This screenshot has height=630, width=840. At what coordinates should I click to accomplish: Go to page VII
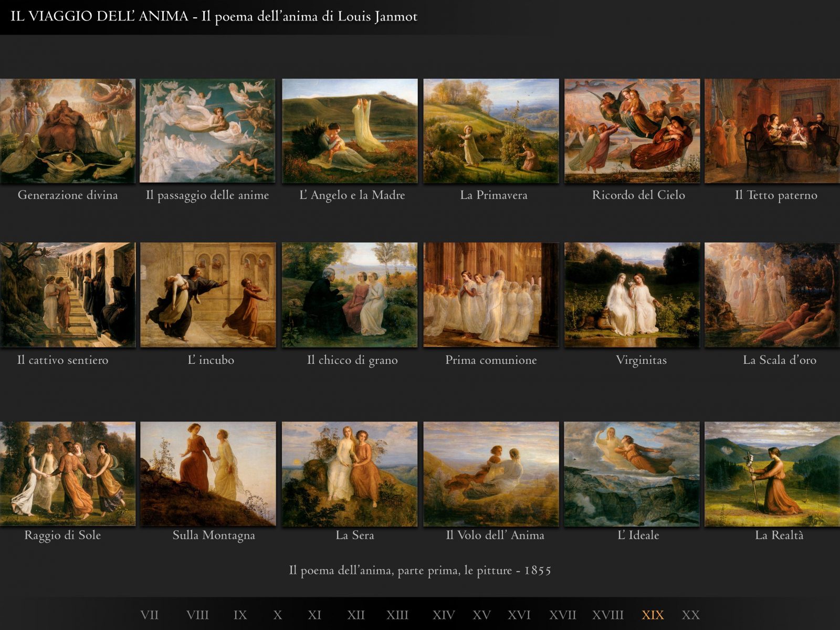149,615
